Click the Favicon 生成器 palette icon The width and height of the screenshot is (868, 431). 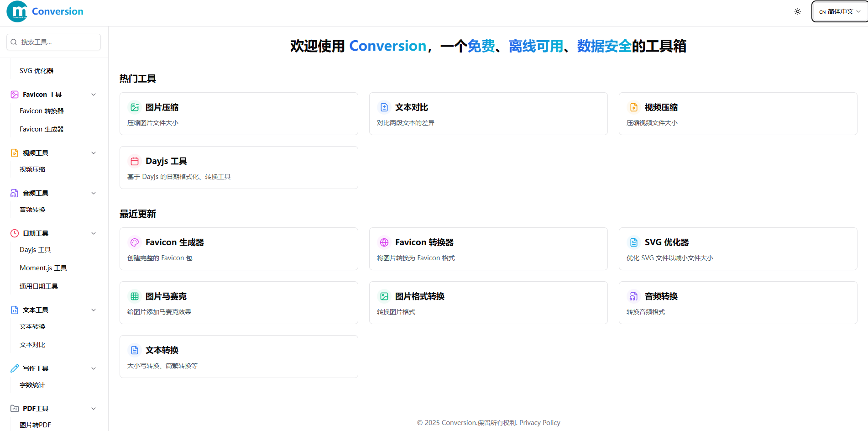(135, 242)
